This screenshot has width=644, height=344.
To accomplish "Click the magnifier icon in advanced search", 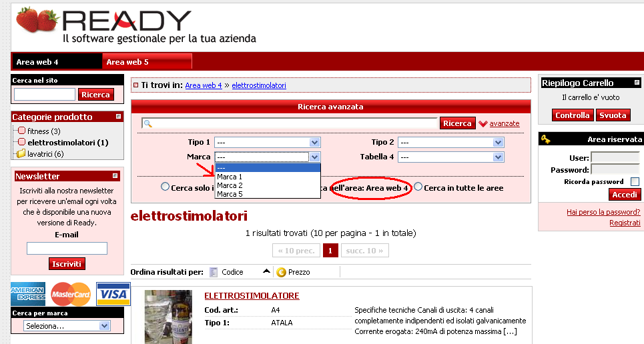I will pyautogui.click(x=148, y=123).
